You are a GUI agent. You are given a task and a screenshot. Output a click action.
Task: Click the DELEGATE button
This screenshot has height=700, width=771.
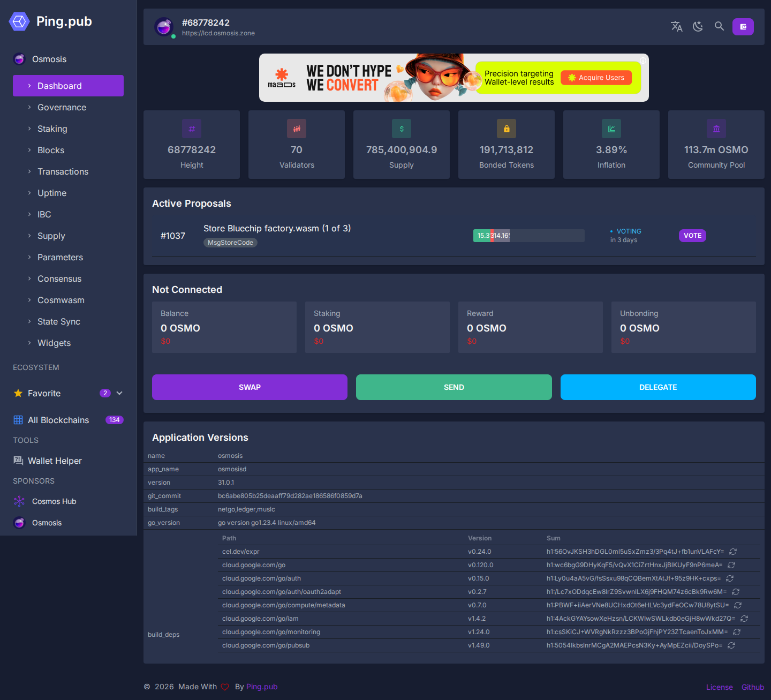pyautogui.click(x=658, y=387)
